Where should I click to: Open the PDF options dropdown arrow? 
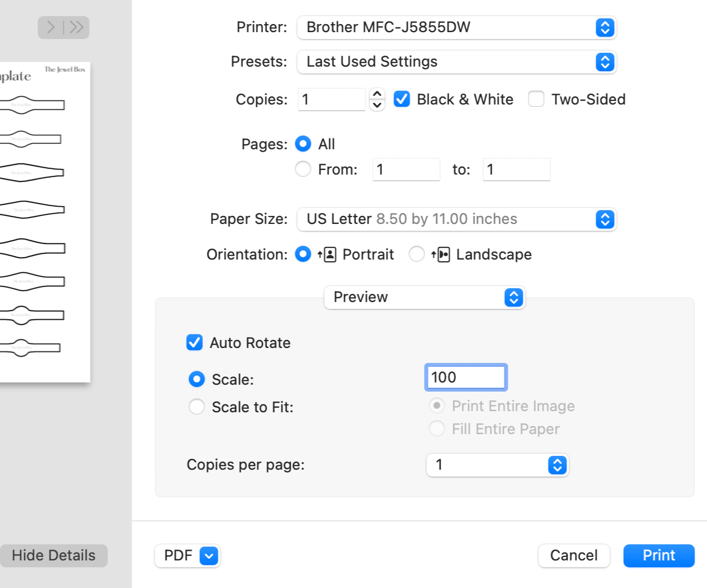(209, 556)
